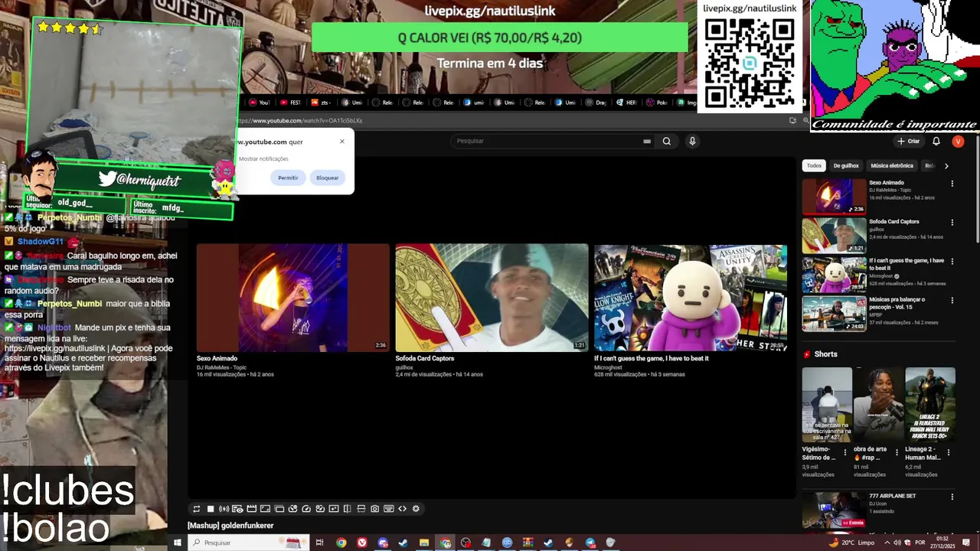Select the Música eletrônica filter chip
980x551 pixels.
click(892, 165)
